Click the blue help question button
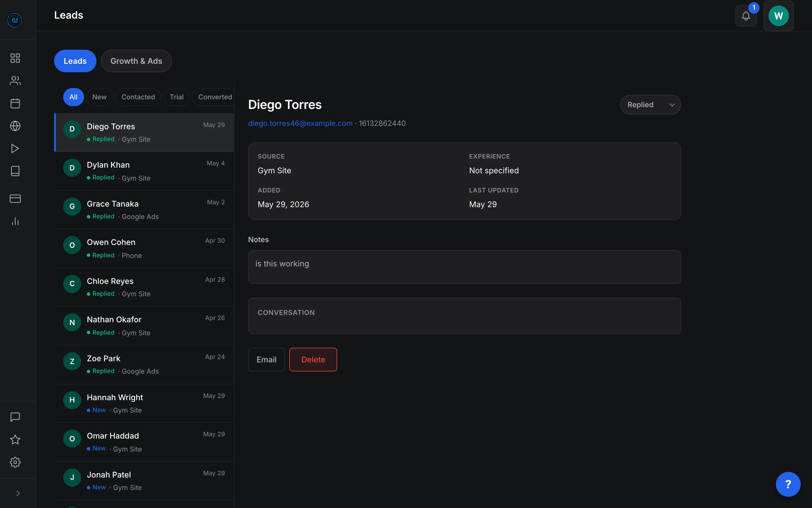 pyautogui.click(x=788, y=484)
